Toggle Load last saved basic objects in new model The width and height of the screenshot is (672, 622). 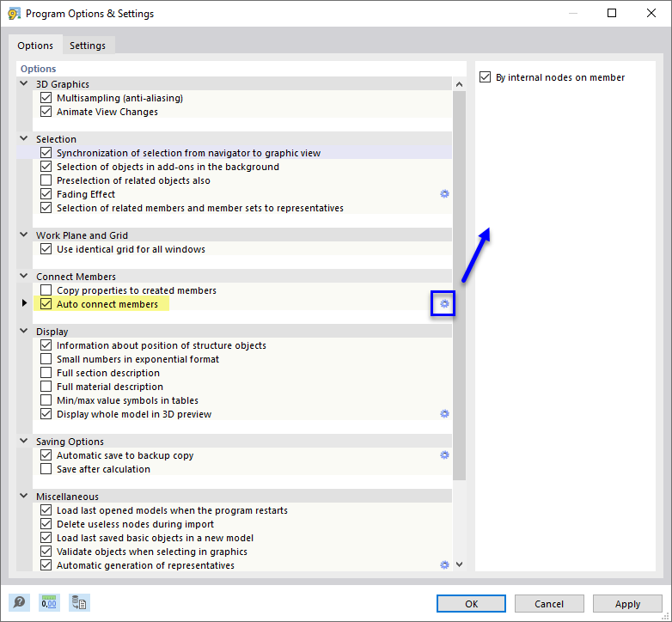click(x=46, y=538)
